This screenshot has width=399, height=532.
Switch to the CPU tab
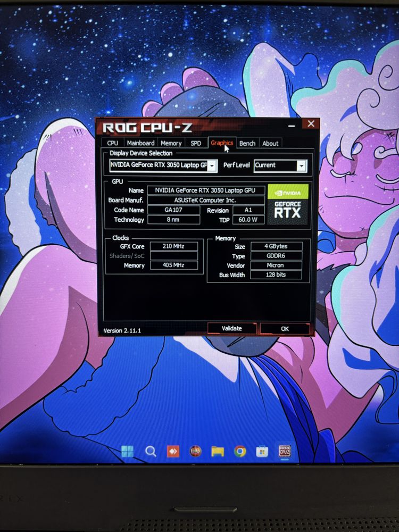point(113,143)
